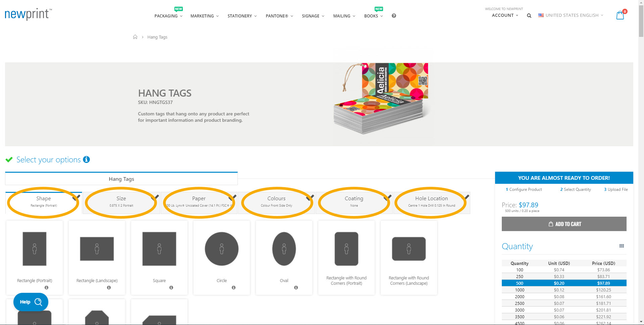644x325 pixels.
Task: Expand the Marketing menu
Action: [205, 16]
